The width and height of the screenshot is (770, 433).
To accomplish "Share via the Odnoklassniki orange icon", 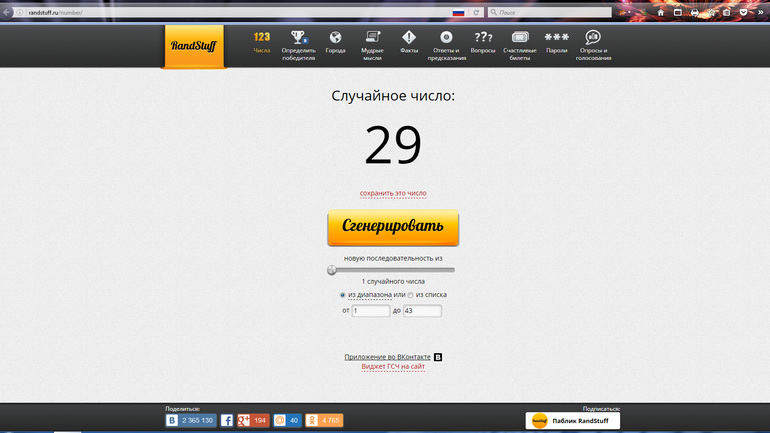I will (311, 420).
